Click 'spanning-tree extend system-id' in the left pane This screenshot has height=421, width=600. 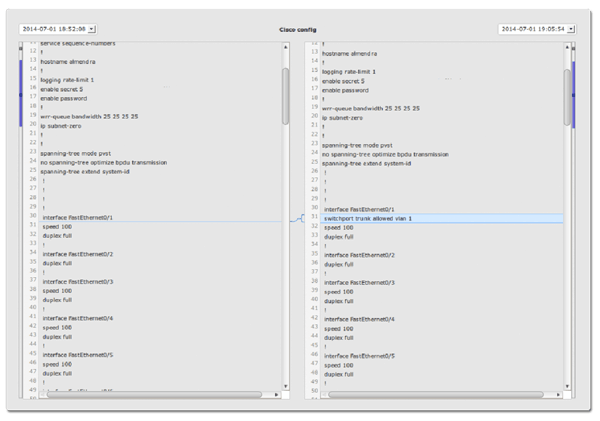coord(85,172)
